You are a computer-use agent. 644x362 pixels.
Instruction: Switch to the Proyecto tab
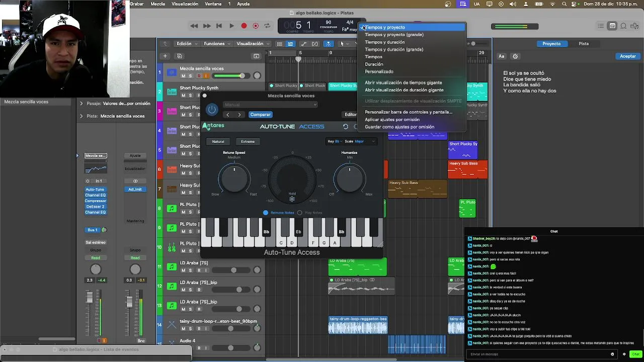551,44
